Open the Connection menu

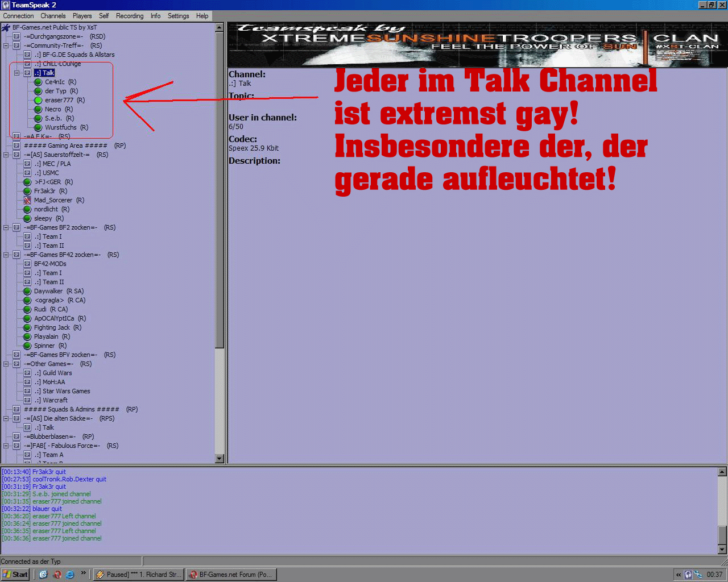point(18,16)
